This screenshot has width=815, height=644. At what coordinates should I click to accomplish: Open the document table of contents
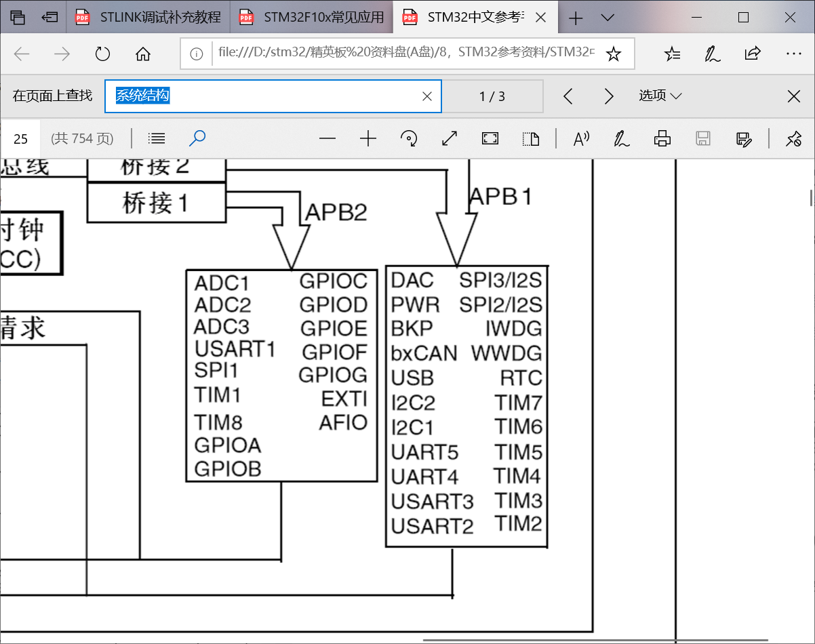156,138
